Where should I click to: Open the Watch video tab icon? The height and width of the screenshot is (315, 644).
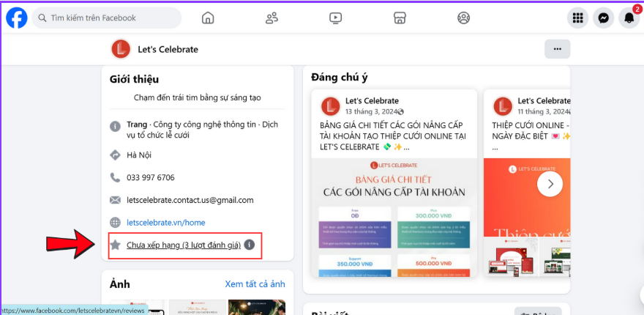(x=336, y=18)
